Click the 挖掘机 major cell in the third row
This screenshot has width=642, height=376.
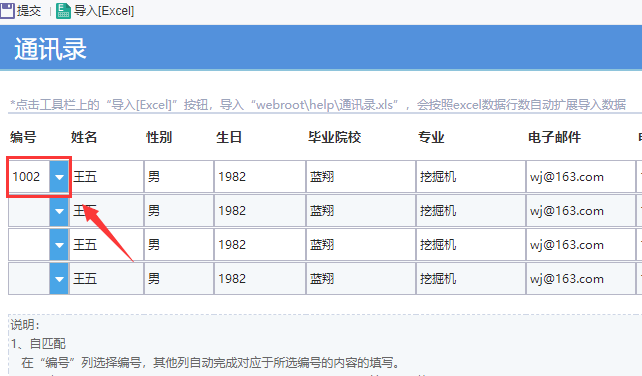[x=471, y=245]
